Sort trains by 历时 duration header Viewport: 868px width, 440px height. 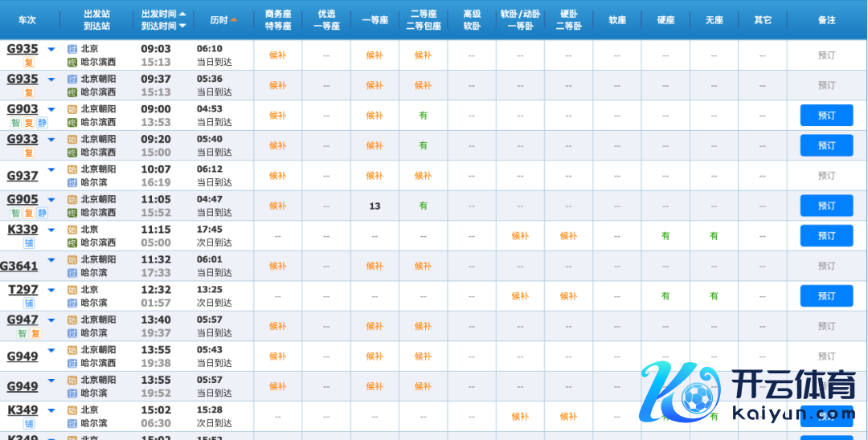point(223,19)
